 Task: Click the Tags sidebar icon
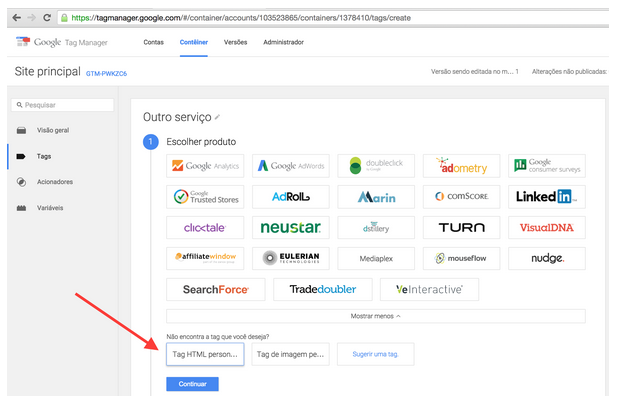click(21, 157)
